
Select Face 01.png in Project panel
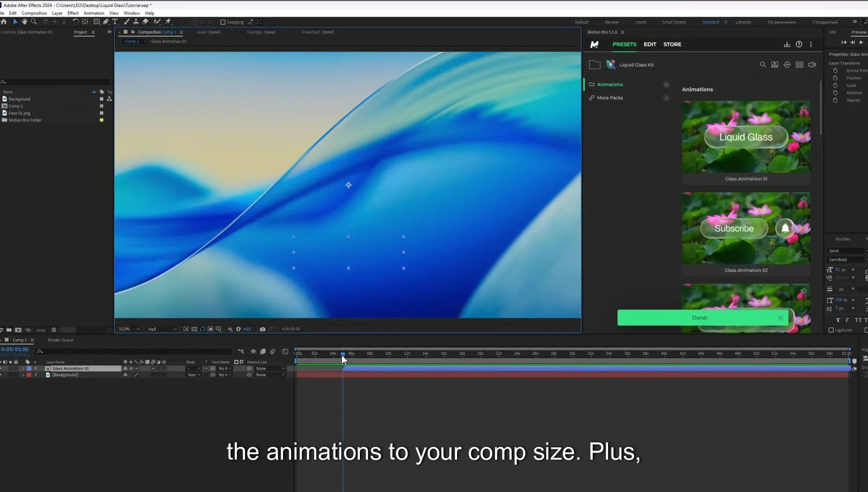coord(19,113)
